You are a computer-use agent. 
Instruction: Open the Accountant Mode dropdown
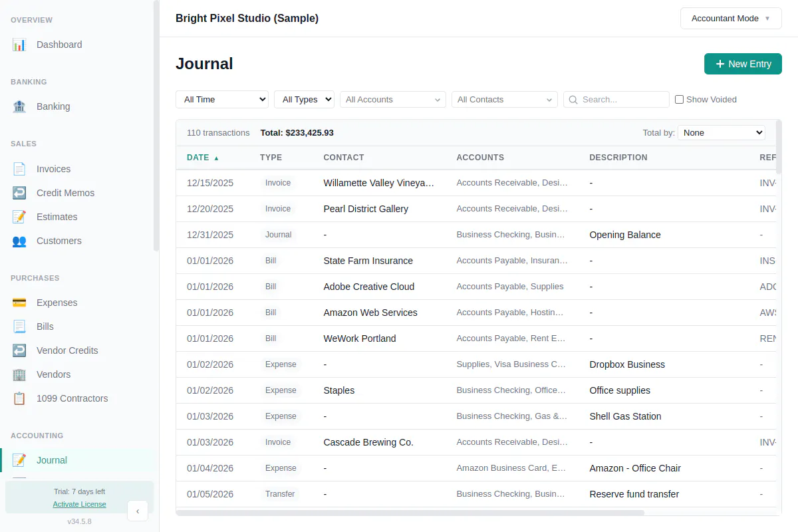pyautogui.click(x=731, y=19)
